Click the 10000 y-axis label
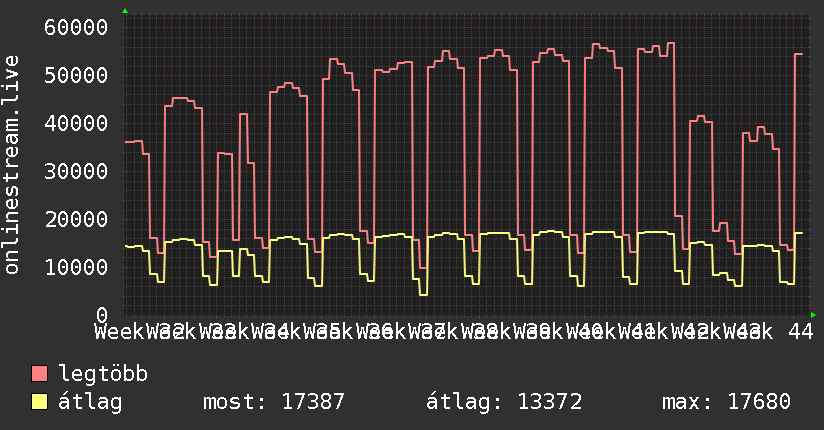Viewport: 824px width, 430px height. [x=76, y=268]
